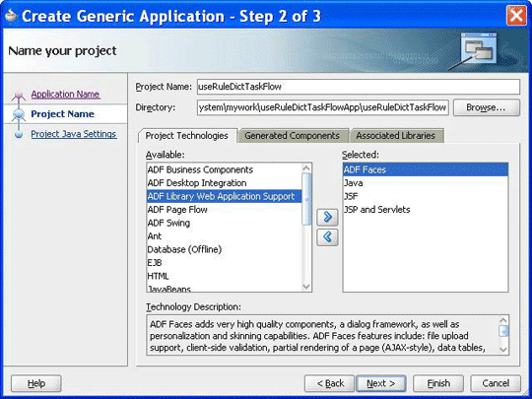Cancel the Create Generic Application wizard

point(496,383)
